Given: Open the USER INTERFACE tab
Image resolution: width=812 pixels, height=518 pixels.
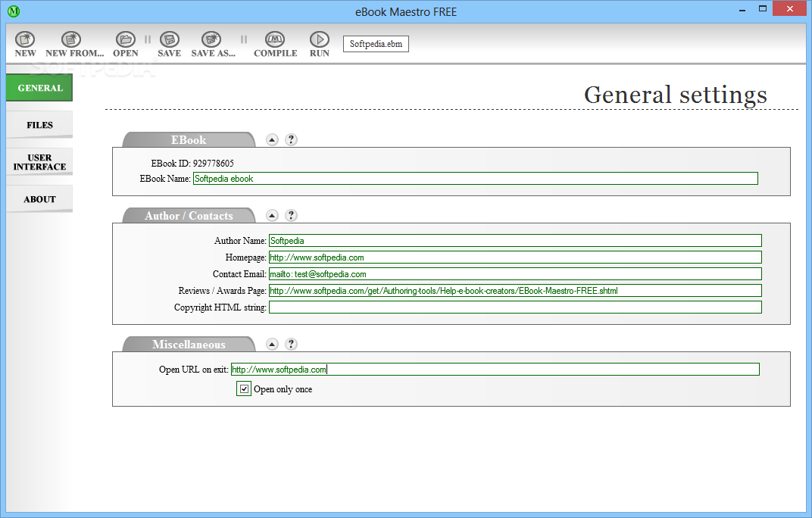Looking at the screenshot, I should pos(39,162).
